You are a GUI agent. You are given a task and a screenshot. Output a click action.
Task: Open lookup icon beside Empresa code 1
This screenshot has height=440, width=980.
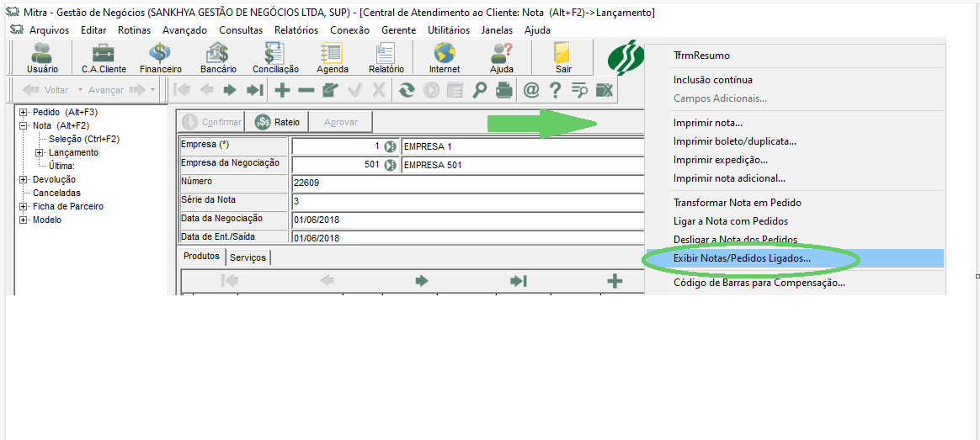tap(390, 147)
